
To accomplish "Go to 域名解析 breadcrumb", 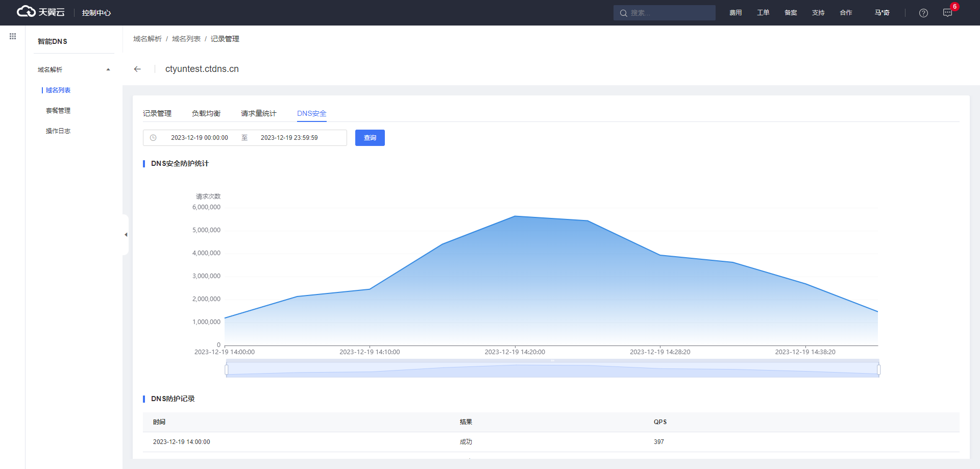I will pyautogui.click(x=148, y=39).
